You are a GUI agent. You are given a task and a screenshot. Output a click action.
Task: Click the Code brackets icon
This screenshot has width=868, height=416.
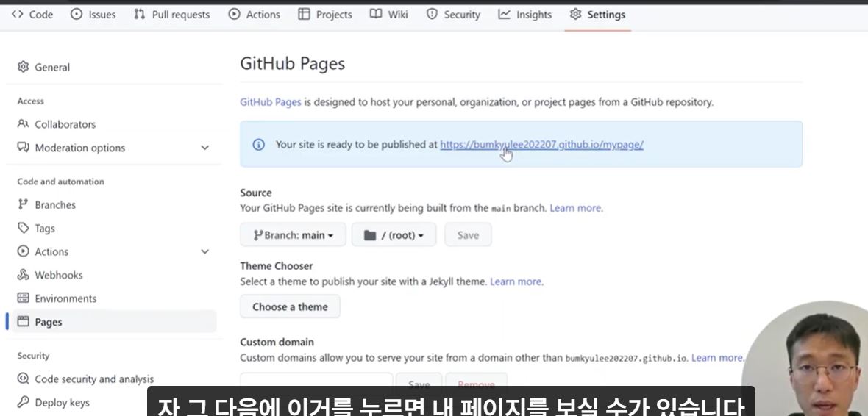pyautogui.click(x=17, y=15)
